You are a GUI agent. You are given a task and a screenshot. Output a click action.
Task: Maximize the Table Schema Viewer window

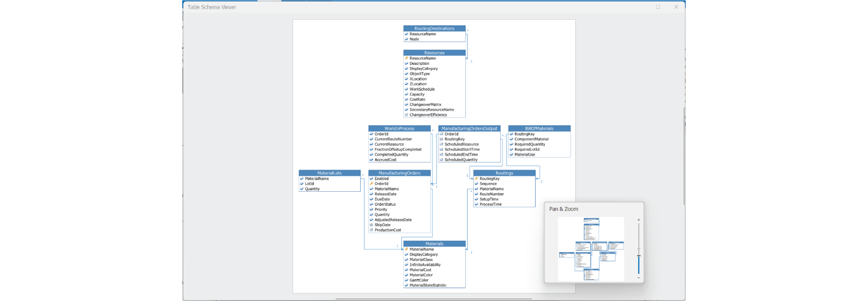tap(658, 7)
